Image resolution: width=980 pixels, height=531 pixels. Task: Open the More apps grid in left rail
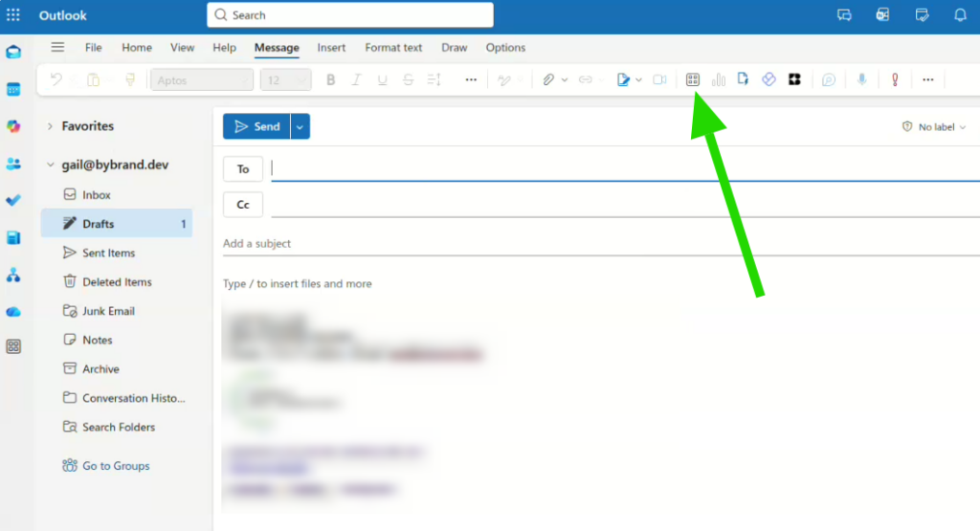tap(13, 346)
